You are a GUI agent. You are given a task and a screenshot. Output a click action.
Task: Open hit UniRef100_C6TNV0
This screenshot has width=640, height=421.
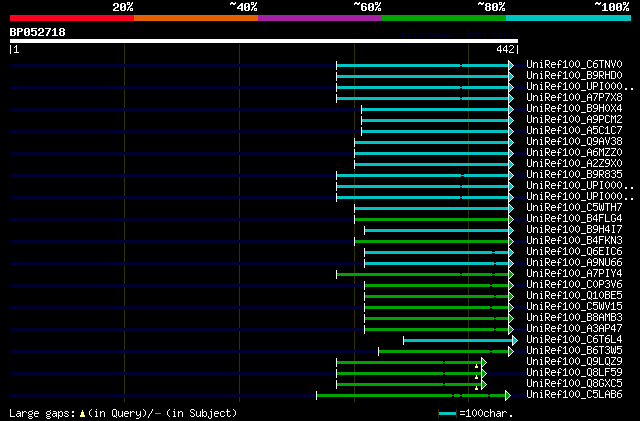click(x=574, y=65)
